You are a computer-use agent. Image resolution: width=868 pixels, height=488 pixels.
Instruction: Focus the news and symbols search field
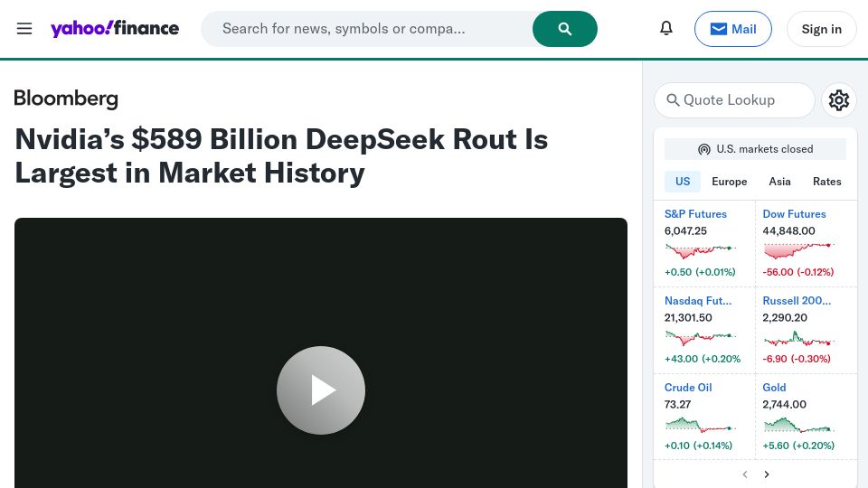[366, 29]
